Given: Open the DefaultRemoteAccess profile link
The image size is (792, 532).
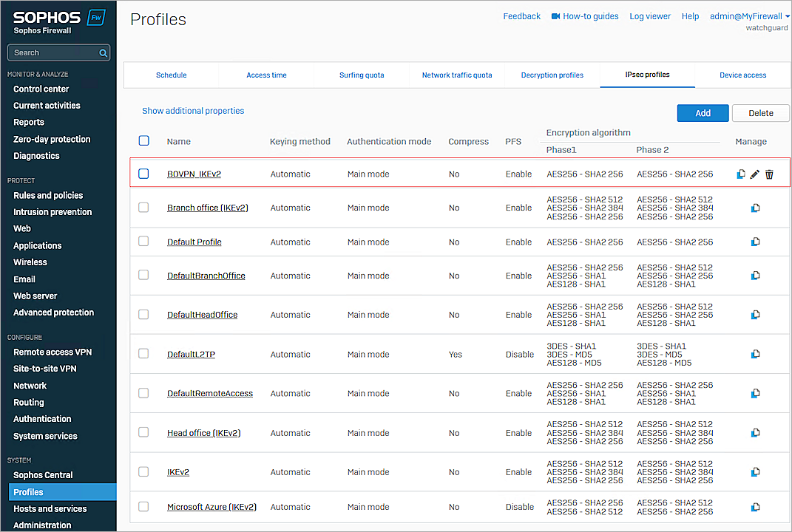Looking at the screenshot, I should [x=210, y=394].
